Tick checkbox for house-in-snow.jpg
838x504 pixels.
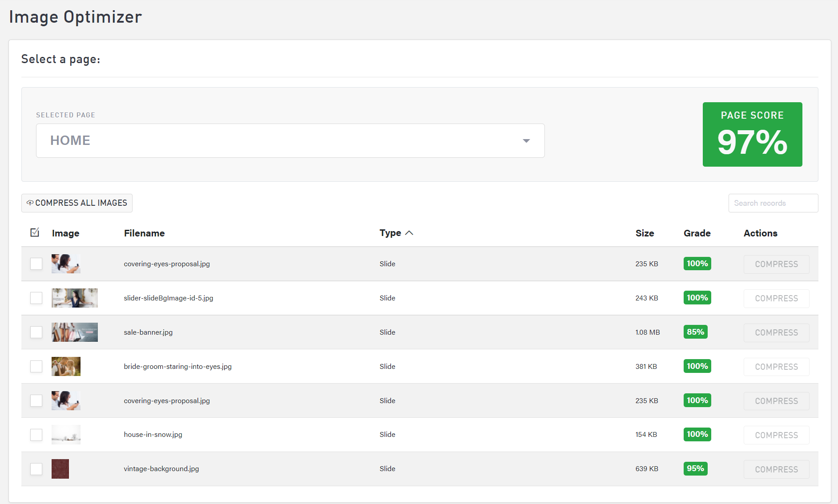(36, 435)
